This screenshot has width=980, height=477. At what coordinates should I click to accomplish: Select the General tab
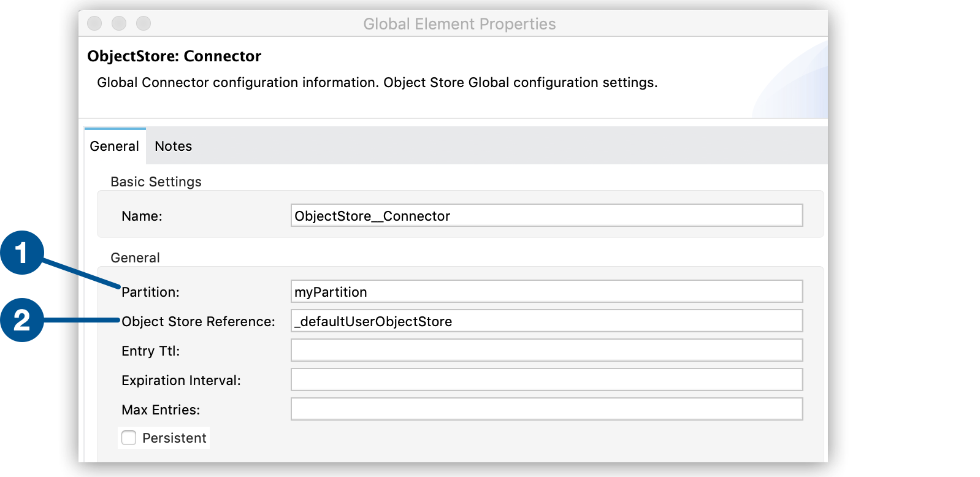115,146
